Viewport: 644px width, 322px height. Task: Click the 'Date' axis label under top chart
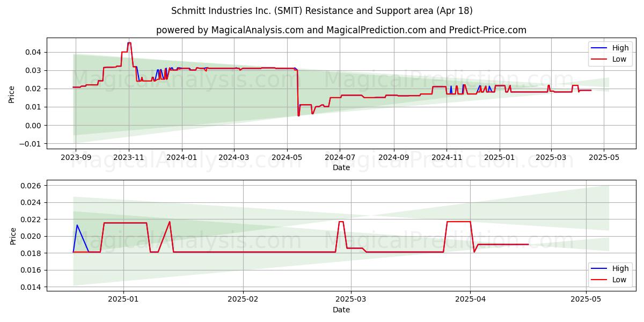tap(341, 168)
